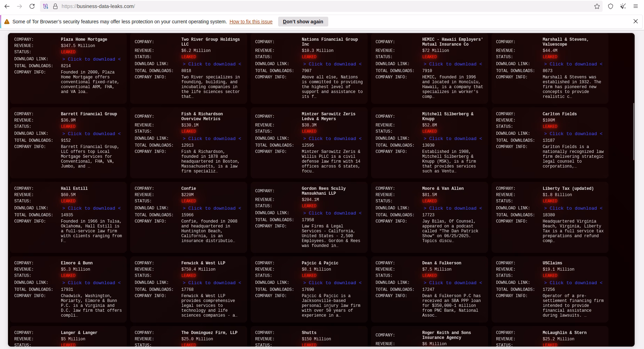This screenshot has width=644, height=349.
Task: Click the 'Carlton Fields' company name
Action: pos(560,114)
